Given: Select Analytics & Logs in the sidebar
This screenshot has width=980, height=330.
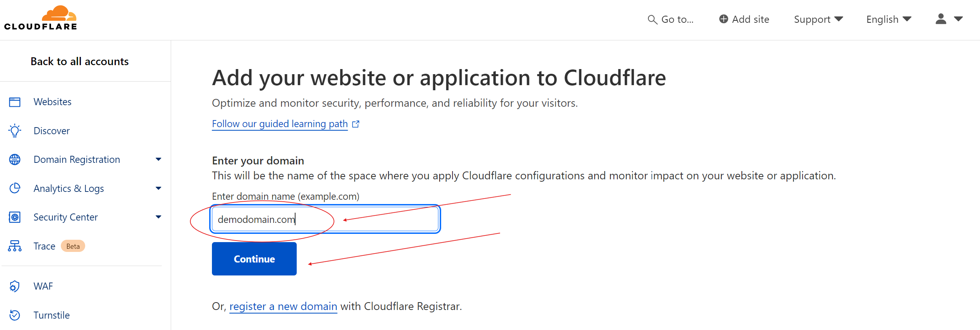Looking at the screenshot, I should [69, 188].
